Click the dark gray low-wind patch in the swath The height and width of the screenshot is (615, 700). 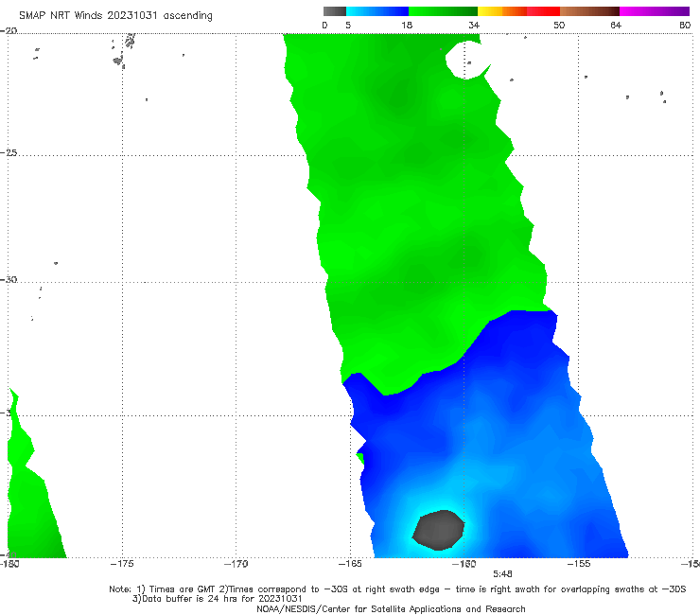pyautogui.click(x=439, y=530)
